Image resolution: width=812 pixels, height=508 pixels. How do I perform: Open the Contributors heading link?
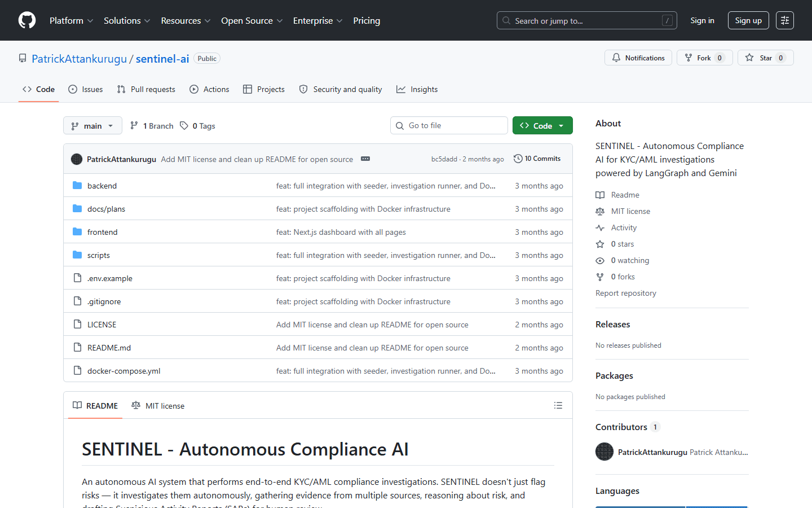click(628, 427)
